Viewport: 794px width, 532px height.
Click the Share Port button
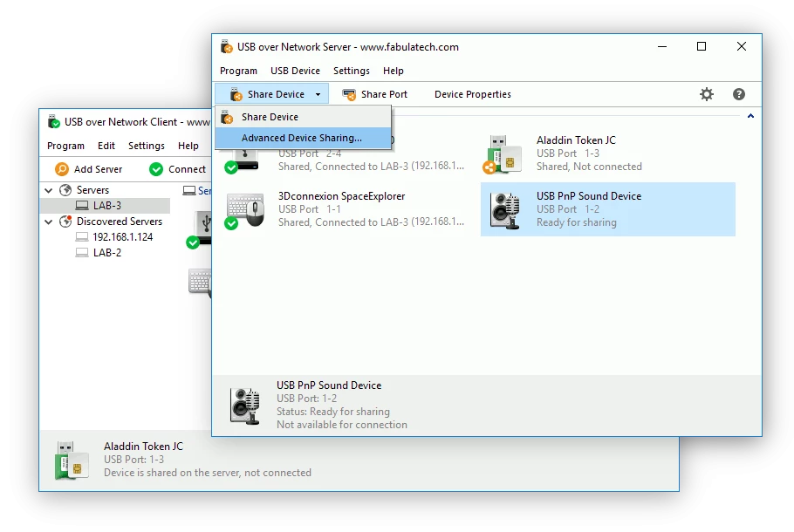374,95
